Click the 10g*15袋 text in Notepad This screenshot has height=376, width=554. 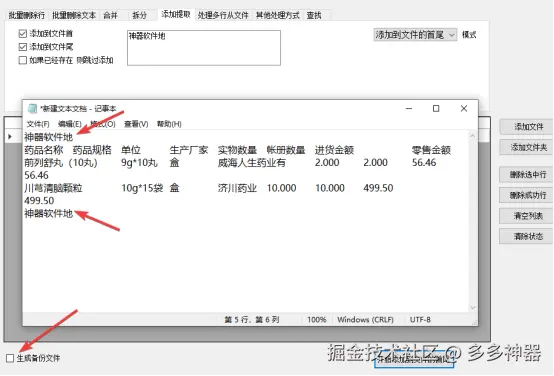pyautogui.click(x=142, y=188)
